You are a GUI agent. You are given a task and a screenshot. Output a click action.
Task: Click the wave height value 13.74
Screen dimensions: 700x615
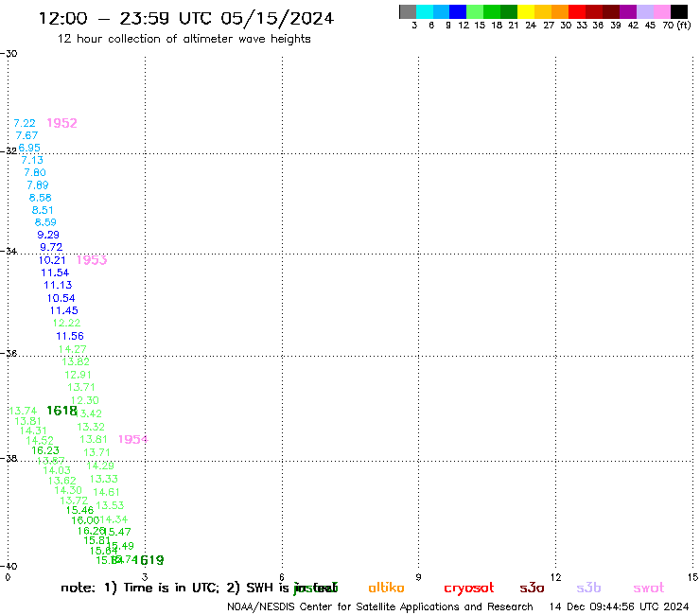[23, 411]
